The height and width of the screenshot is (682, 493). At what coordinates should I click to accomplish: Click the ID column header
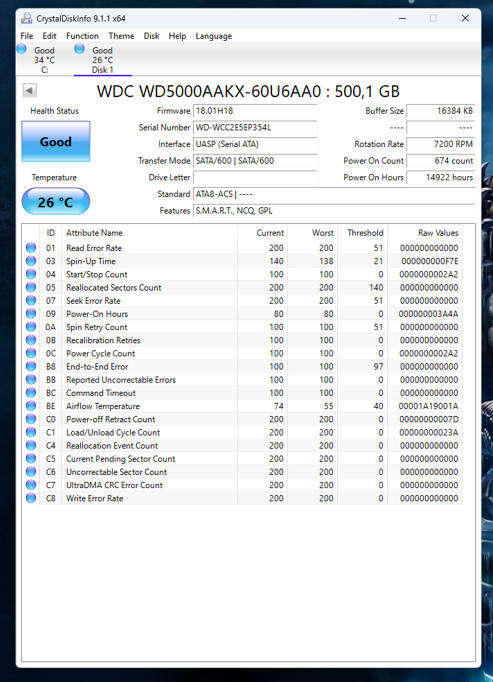50,233
